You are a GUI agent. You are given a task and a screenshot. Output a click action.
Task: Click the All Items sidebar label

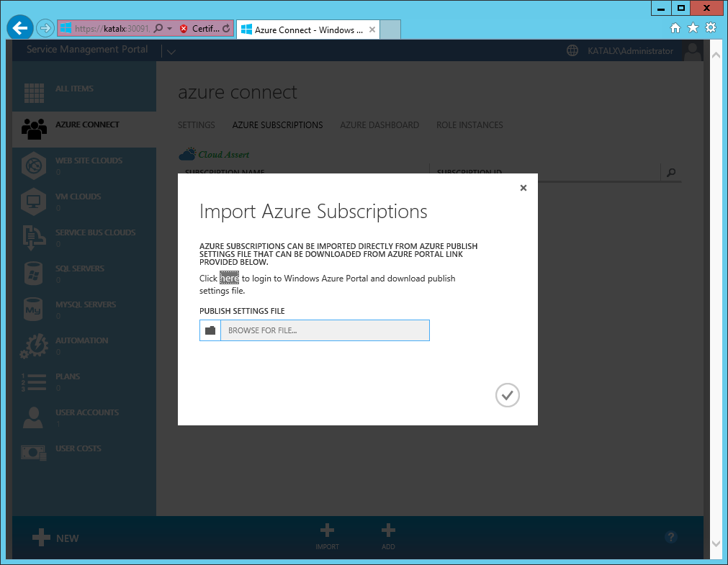click(x=74, y=89)
